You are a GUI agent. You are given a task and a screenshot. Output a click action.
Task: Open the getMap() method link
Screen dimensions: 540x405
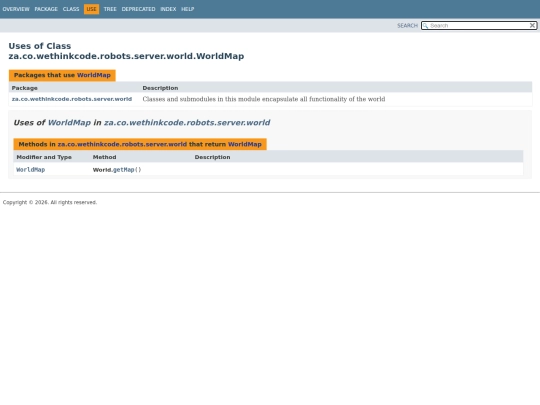coord(127,169)
